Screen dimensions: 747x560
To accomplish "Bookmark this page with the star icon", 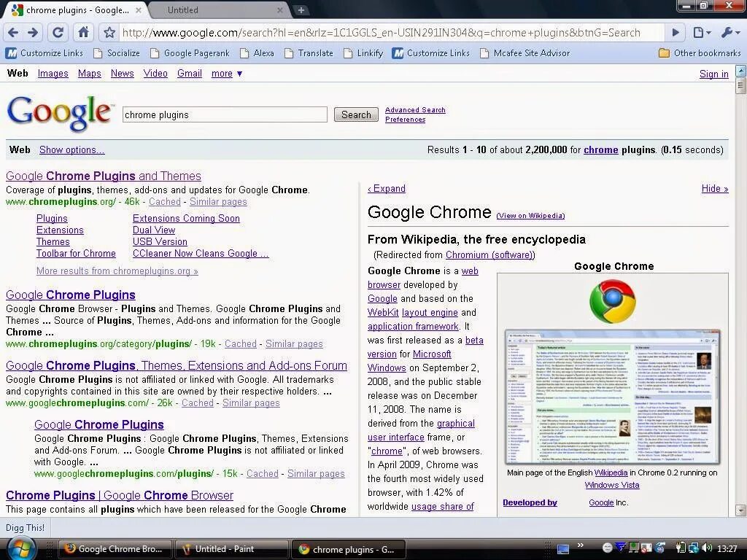I will (x=109, y=32).
